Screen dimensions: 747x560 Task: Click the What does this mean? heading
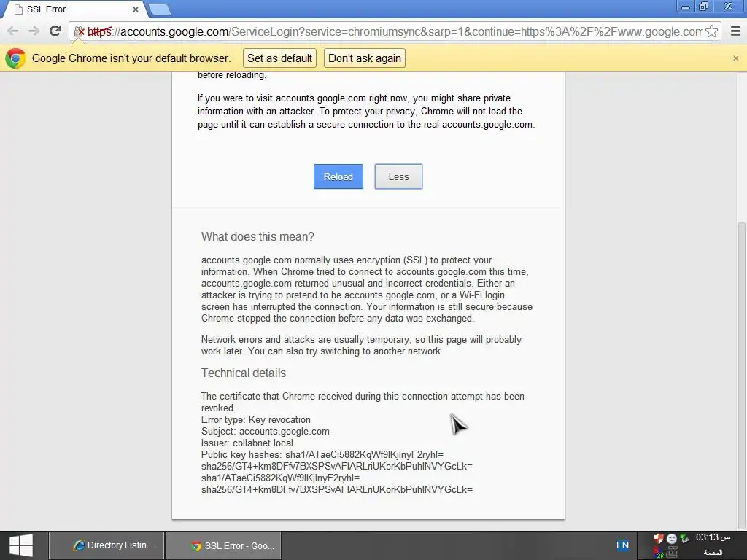(x=258, y=237)
